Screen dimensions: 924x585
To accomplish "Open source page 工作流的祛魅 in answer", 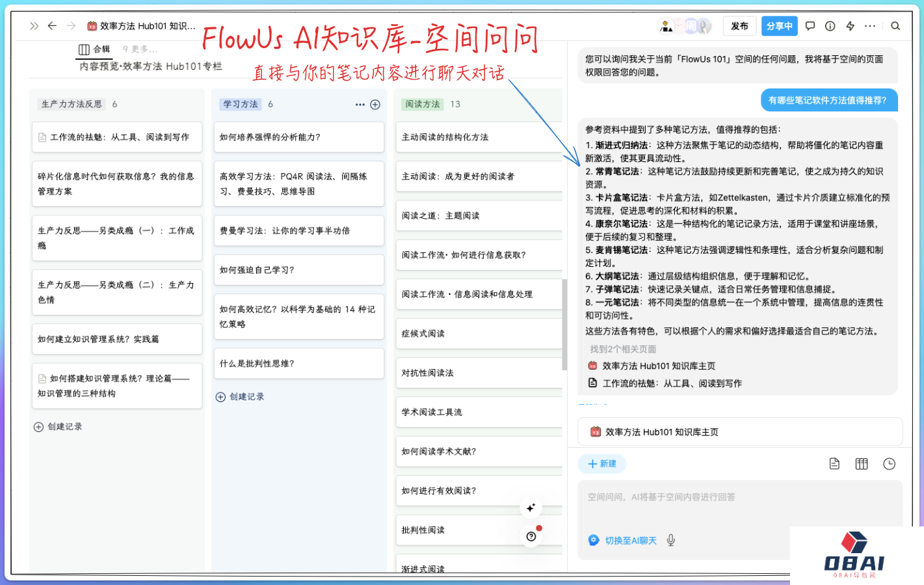I will (665, 383).
